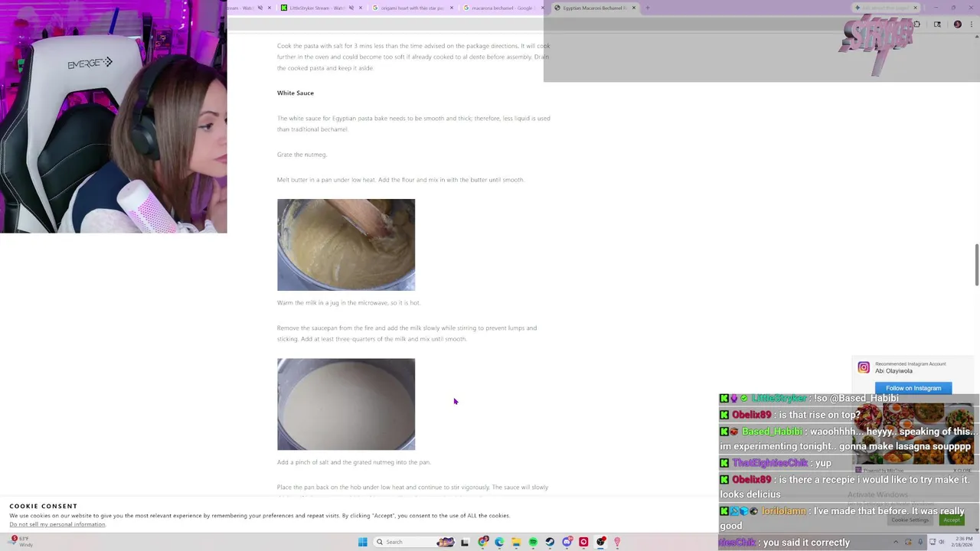Image resolution: width=980 pixels, height=551 pixels.
Task: Click the Instagram food photo collage
Action: coord(913,432)
